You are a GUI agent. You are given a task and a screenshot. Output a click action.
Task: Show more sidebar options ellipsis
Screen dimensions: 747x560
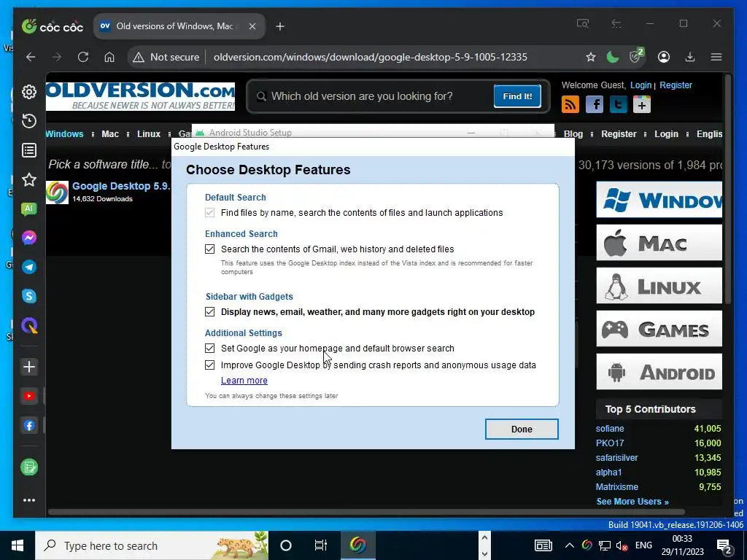pos(29,500)
